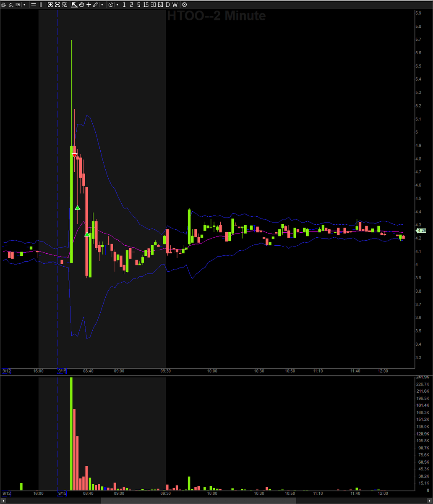Open the indicators/studies icon
The width and height of the screenshot is (433, 504).
point(12,5)
